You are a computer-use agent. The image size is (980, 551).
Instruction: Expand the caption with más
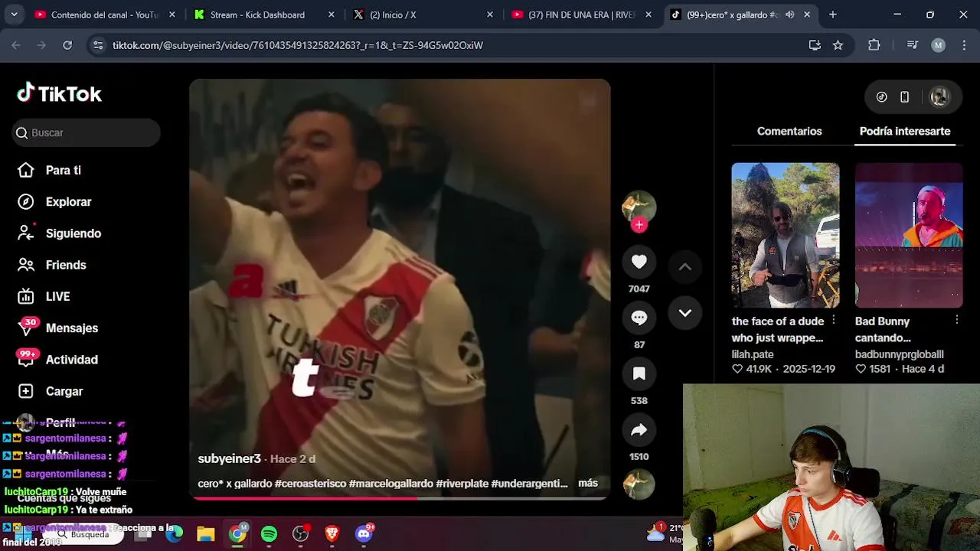click(x=588, y=483)
